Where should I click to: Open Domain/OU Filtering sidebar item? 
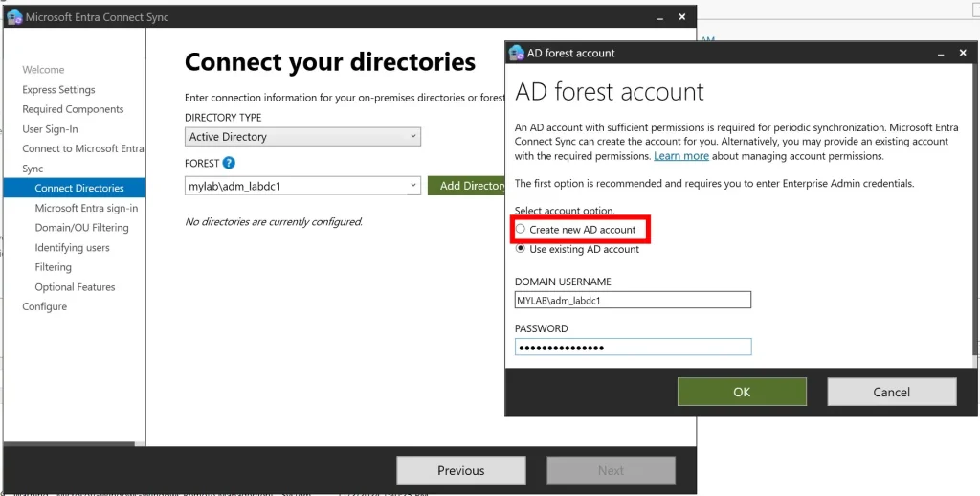(82, 228)
